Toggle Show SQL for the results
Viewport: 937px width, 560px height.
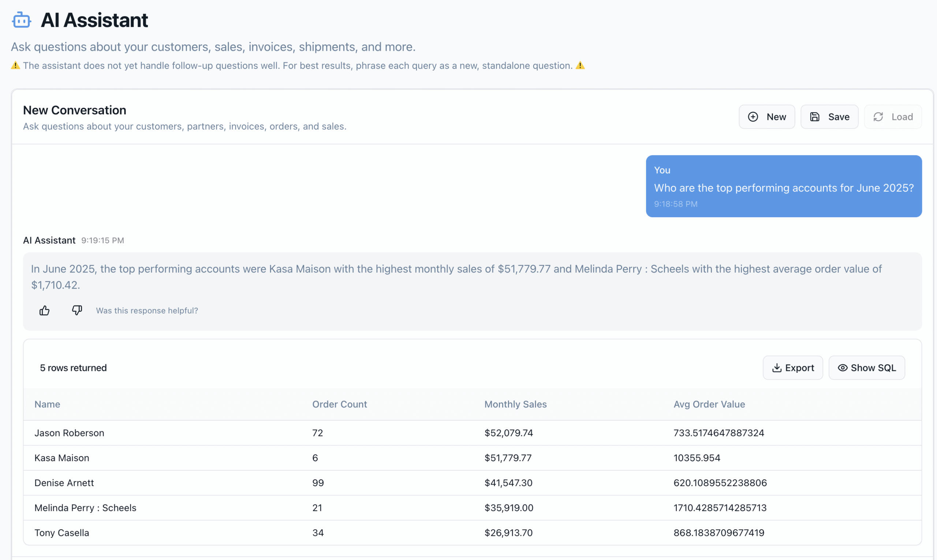pos(867,368)
